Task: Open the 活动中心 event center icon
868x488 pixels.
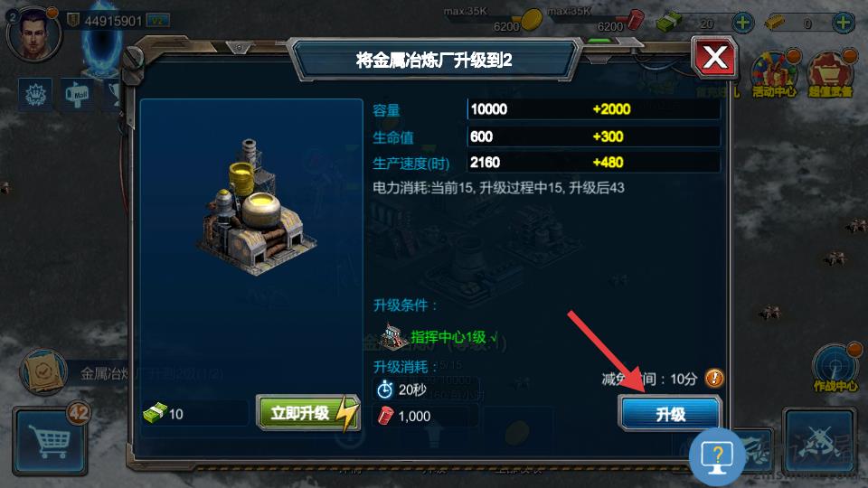Action: [x=775, y=75]
